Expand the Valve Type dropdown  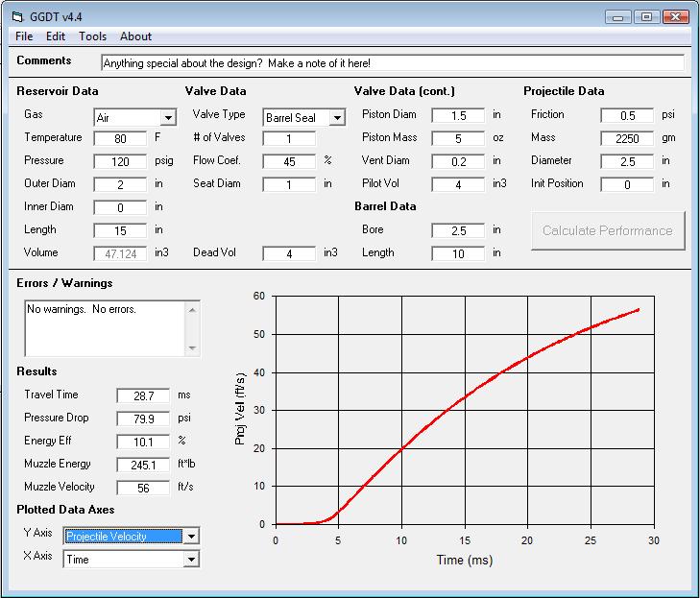point(337,118)
